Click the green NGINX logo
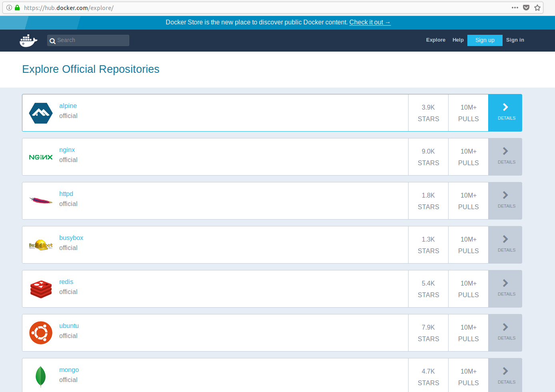 [x=41, y=157]
